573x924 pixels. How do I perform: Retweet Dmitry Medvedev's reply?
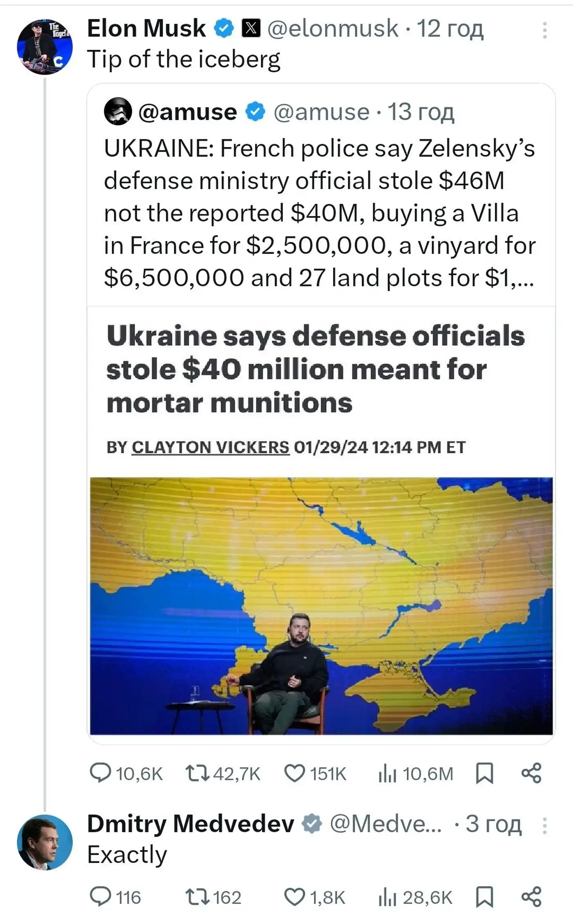point(197,897)
